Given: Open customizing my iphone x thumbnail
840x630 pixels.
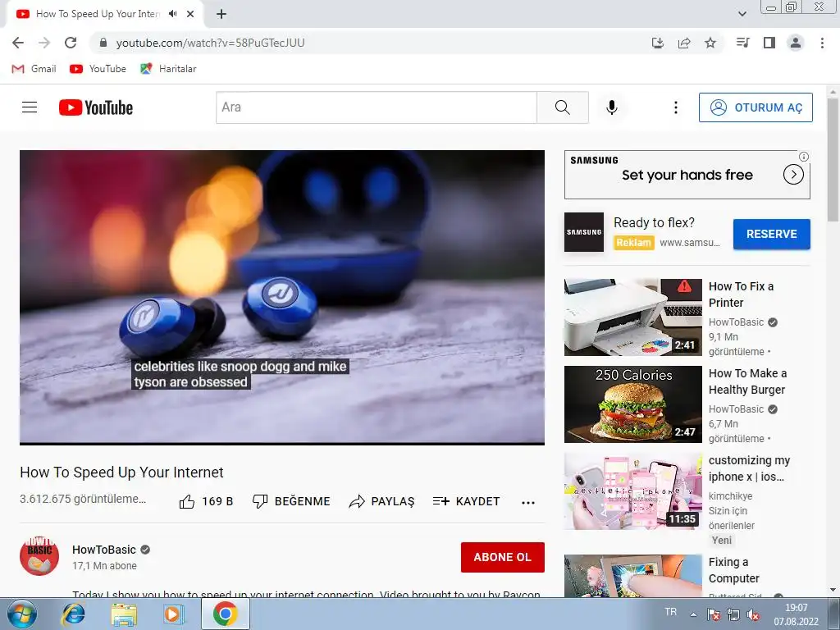Looking at the screenshot, I should [632, 491].
